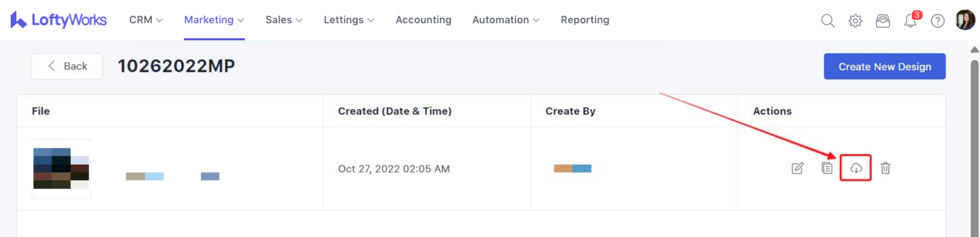Viewport: 980px width, 237px height.
Task: Open notifications bell icon
Action: (910, 21)
